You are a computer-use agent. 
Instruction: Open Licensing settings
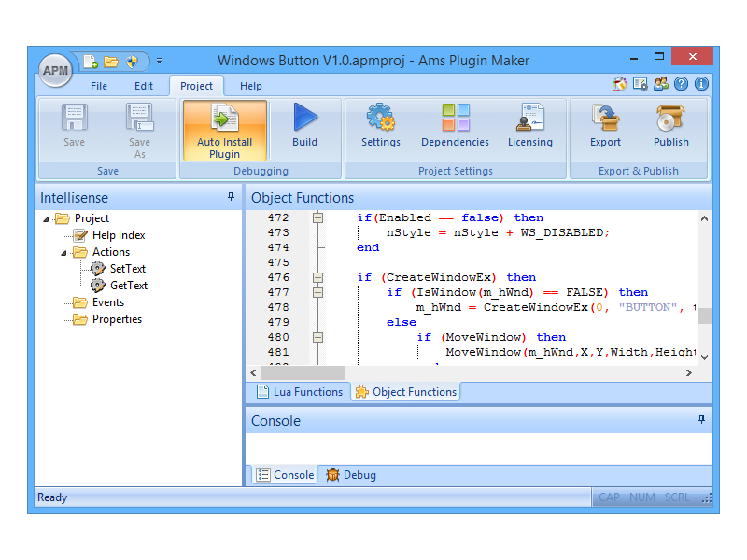pos(530,126)
